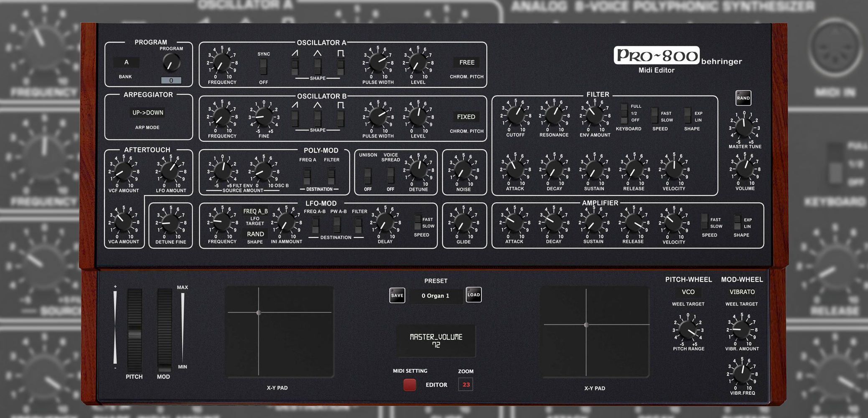Toggle LFO-Mod FILTER destination switch
This screenshot has height=418, width=868.
tap(359, 225)
